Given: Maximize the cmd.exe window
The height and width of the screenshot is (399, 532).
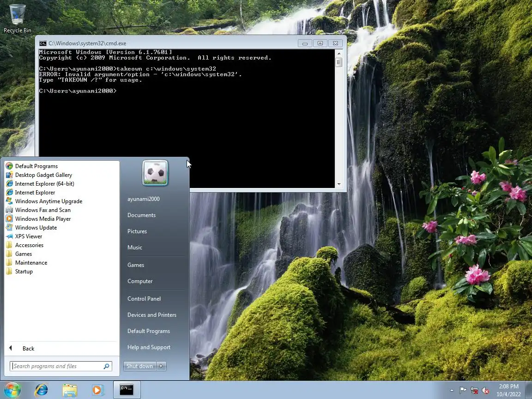Looking at the screenshot, I should 320,43.
